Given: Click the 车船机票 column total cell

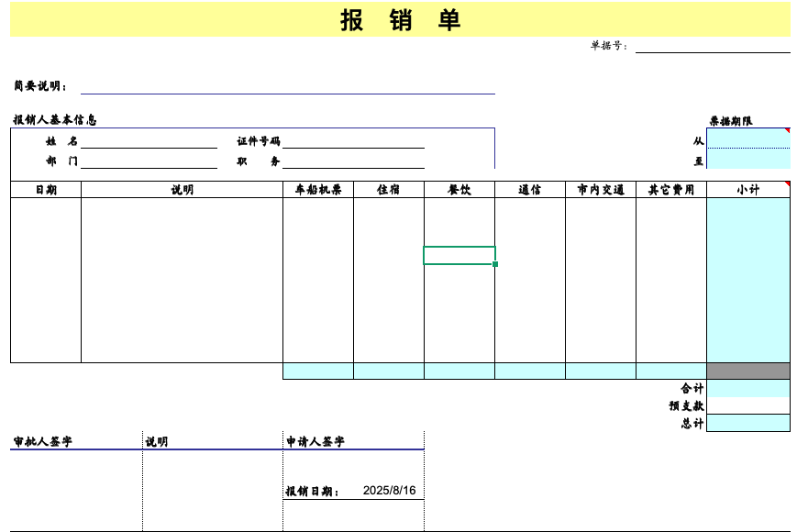Looking at the screenshot, I should [x=318, y=371].
